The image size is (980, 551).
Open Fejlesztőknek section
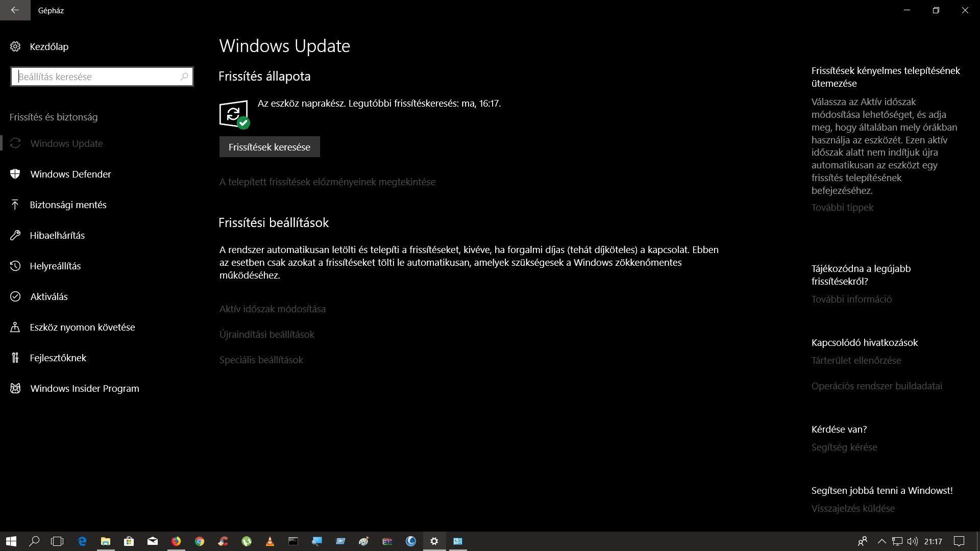pos(97,358)
